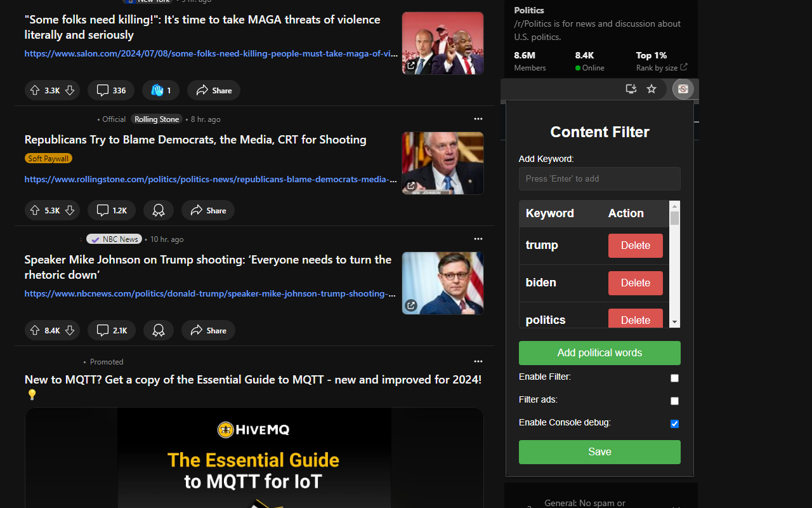Viewport: 812px width, 508px height.
Task: Enable the Filter checkbox
Action: [x=674, y=378]
